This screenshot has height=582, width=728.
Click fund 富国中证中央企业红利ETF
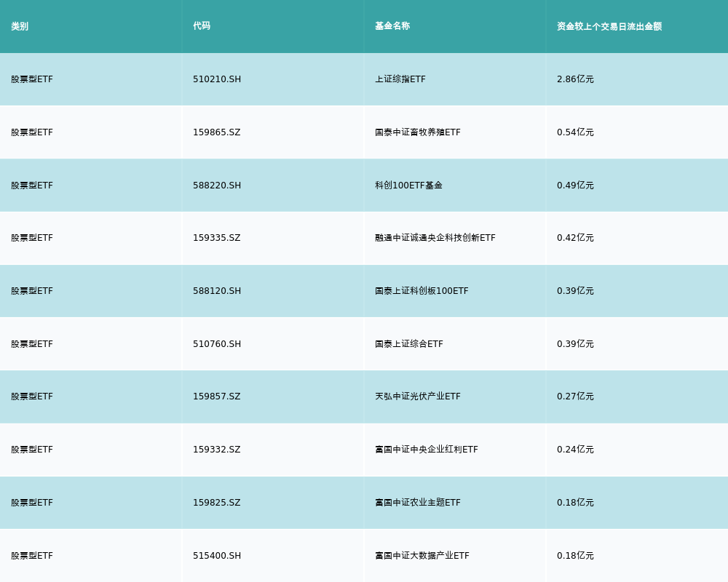click(426, 450)
